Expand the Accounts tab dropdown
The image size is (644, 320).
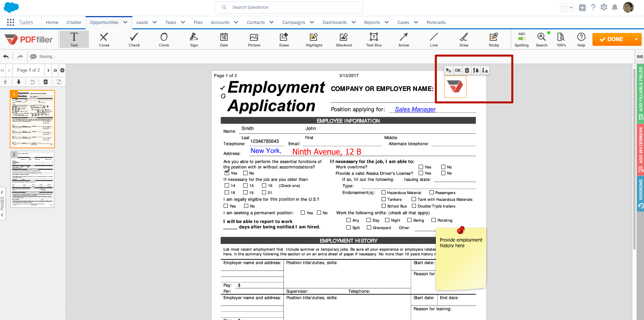coord(236,22)
